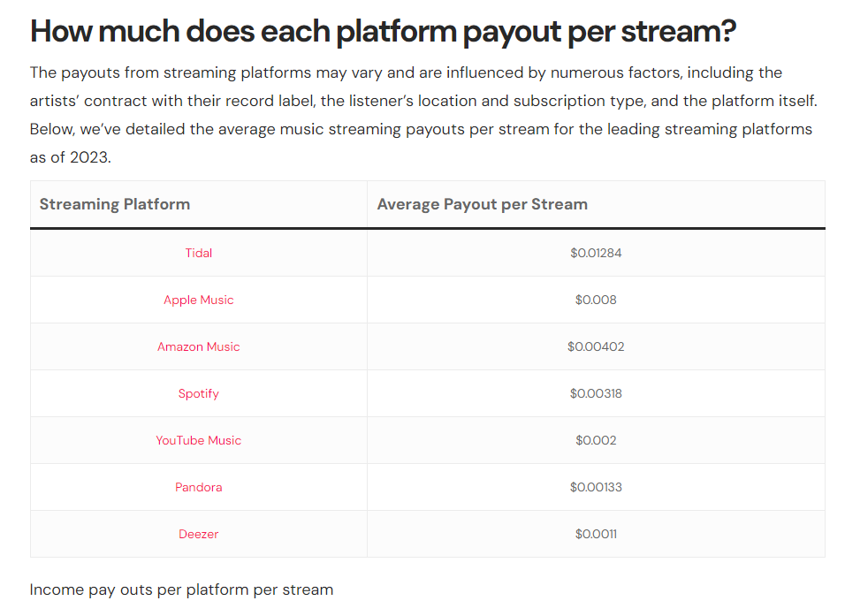Click the table caption about income payouts

(x=181, y=589)
